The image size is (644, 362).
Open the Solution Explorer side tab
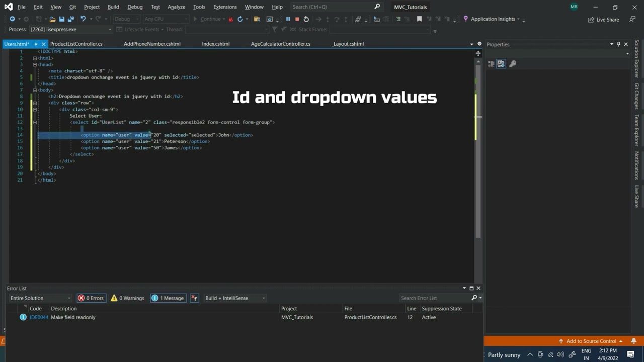[x=636, y=59]
